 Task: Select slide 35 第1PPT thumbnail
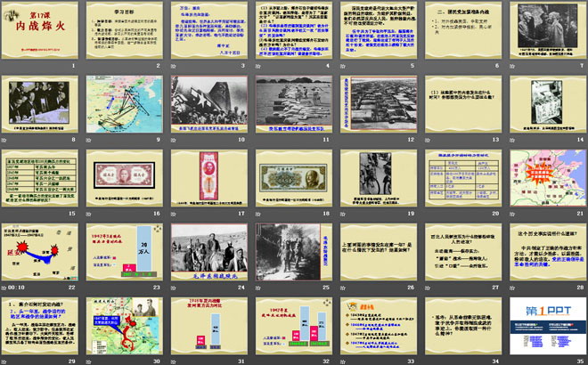click(x=548, y=326)
